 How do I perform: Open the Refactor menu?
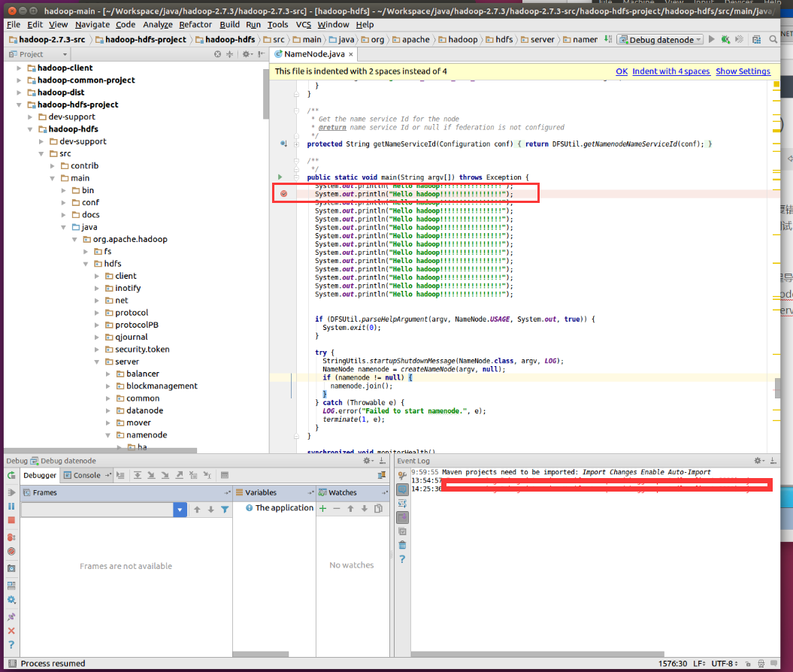tap(195, 24)
